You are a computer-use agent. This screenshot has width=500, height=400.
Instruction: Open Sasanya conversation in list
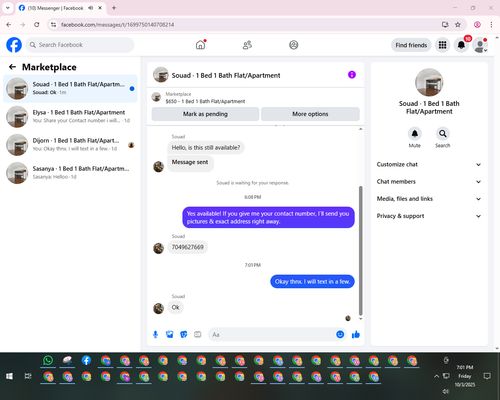70,173
